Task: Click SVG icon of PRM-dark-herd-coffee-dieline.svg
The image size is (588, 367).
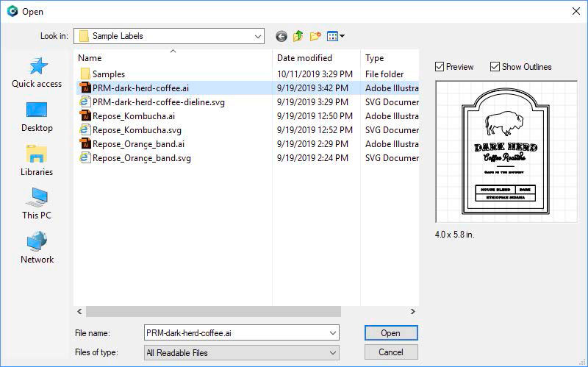Action: (x=85, y=101)
